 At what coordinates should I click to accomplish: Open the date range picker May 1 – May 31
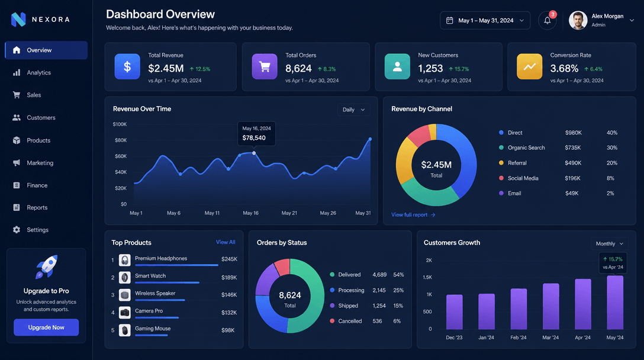485,21
